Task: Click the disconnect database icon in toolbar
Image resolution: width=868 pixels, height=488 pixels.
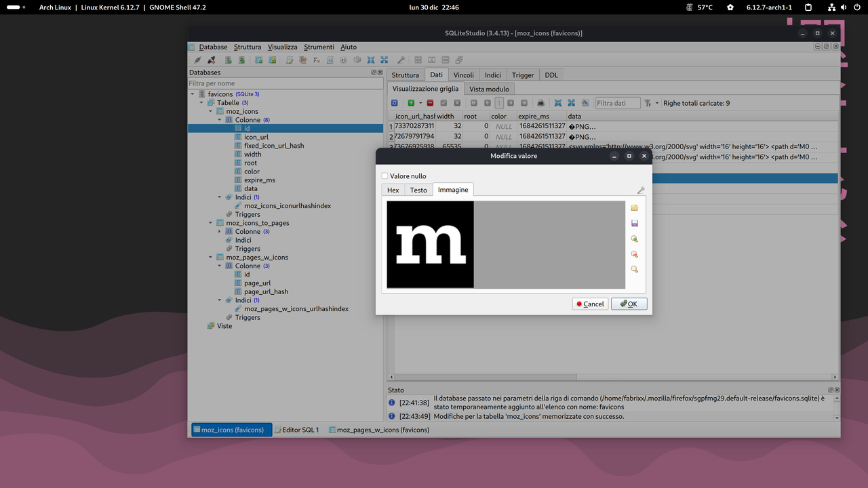Action: pos(211,60)
